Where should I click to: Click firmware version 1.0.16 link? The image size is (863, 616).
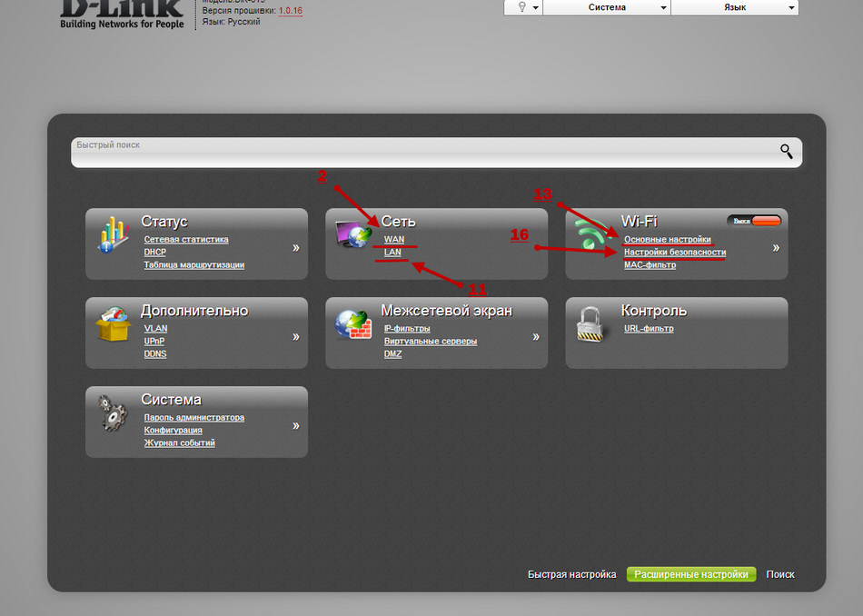click(290, 11)
